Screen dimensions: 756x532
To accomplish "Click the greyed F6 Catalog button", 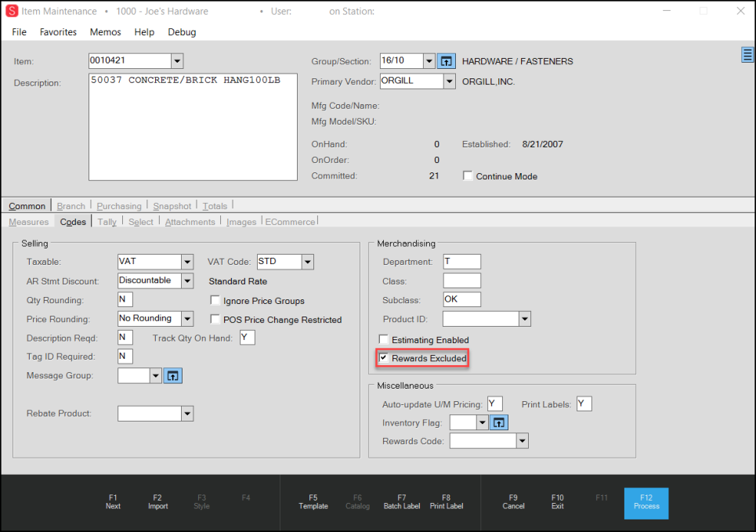I will [357, 501].
